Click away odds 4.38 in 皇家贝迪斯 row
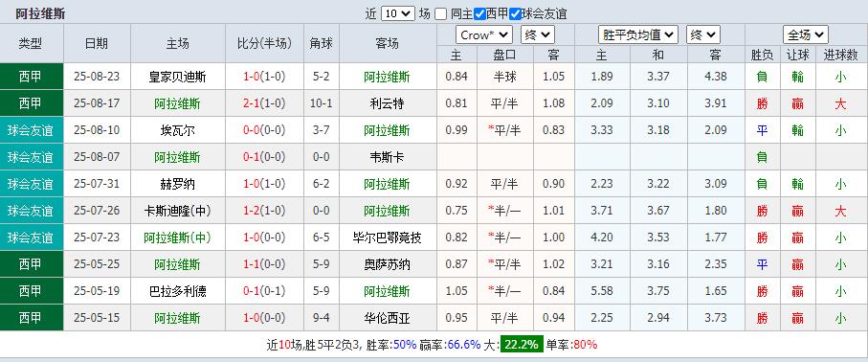The image size is (868, 362). [x=716, y=77]
